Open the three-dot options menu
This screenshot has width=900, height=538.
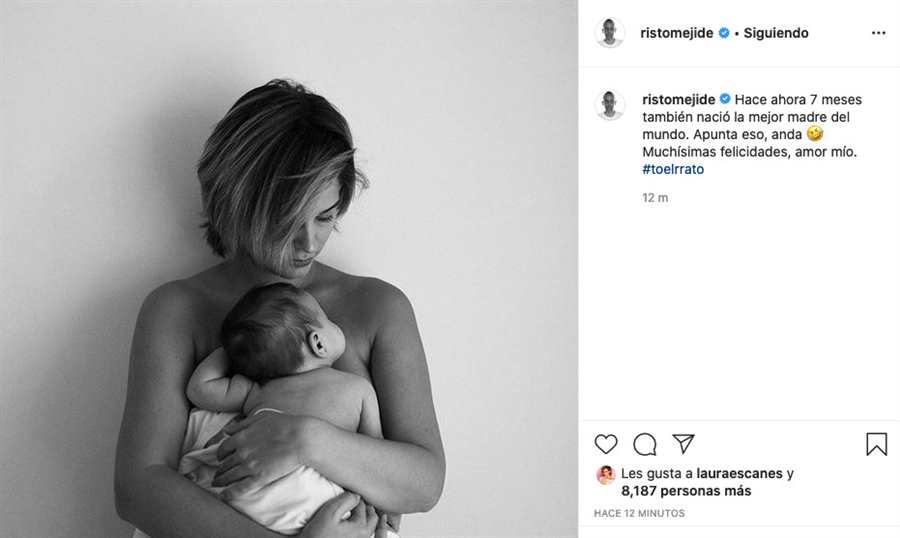(x=878, y=33)
